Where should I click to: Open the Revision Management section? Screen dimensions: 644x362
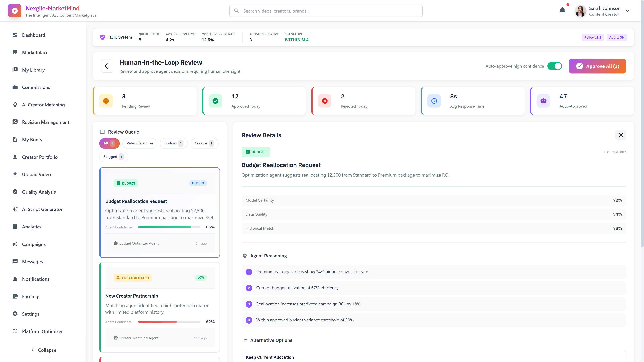point(45,122)
